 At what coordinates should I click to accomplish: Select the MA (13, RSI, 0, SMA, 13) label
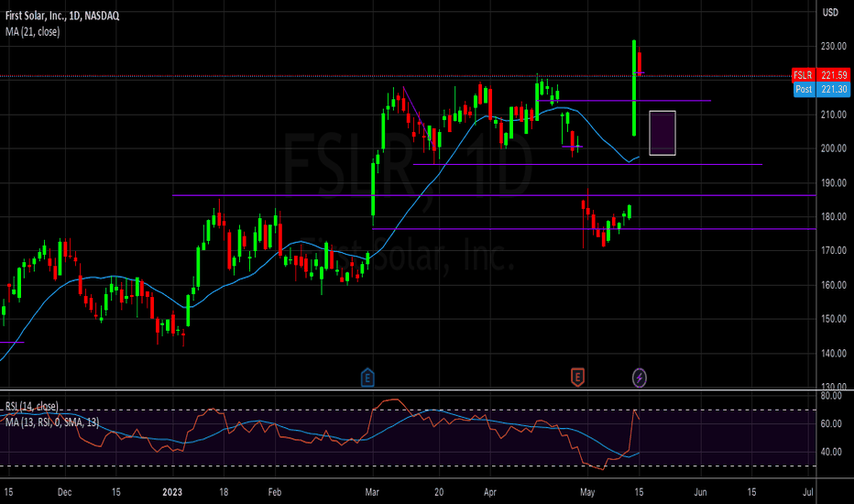[x=52, y=422]
